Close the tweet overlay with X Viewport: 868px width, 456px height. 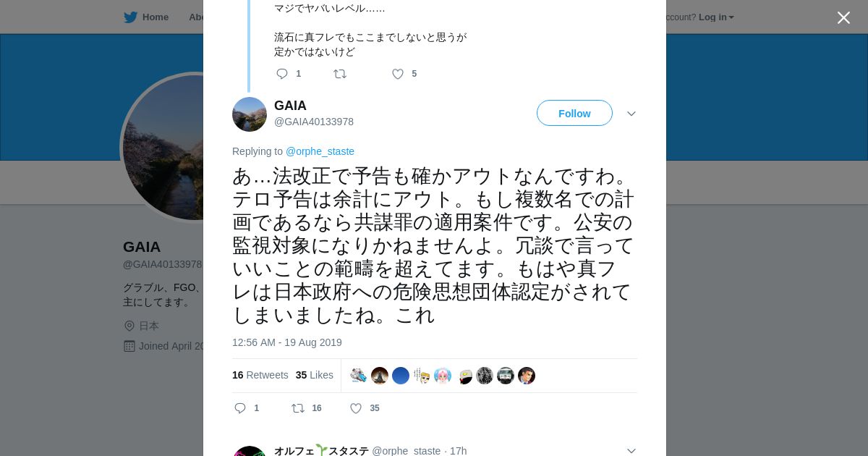(843, 17)
